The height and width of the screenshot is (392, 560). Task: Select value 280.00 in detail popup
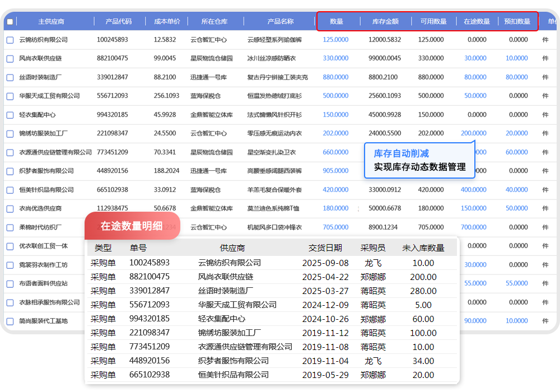[423, 291]
